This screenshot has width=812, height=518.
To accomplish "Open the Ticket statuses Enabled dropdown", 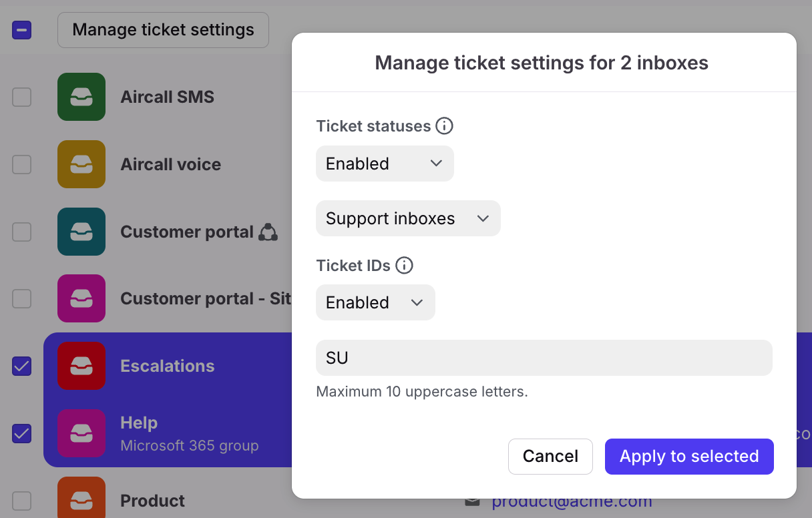I will click(x=385, y=164).
